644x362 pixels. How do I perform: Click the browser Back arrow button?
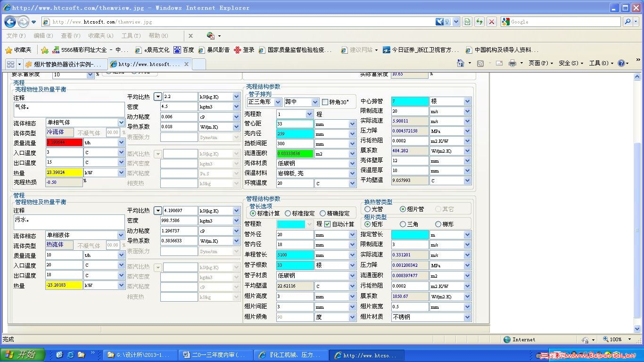pos(10,22)
